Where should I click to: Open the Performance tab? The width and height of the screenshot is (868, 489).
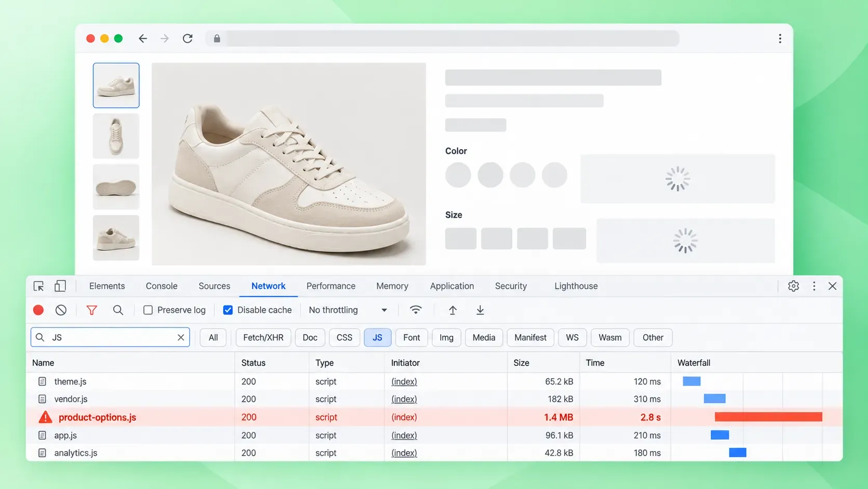(331, 286)
